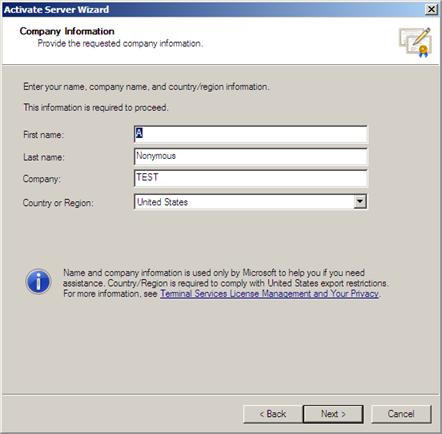Go back with the Back button
442x434 pixels.
(273, 414)
